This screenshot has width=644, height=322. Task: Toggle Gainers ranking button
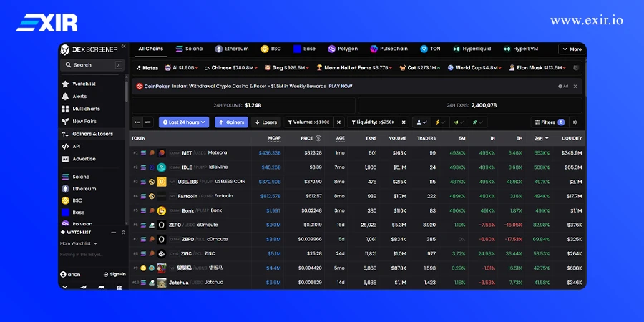point(231,122)
